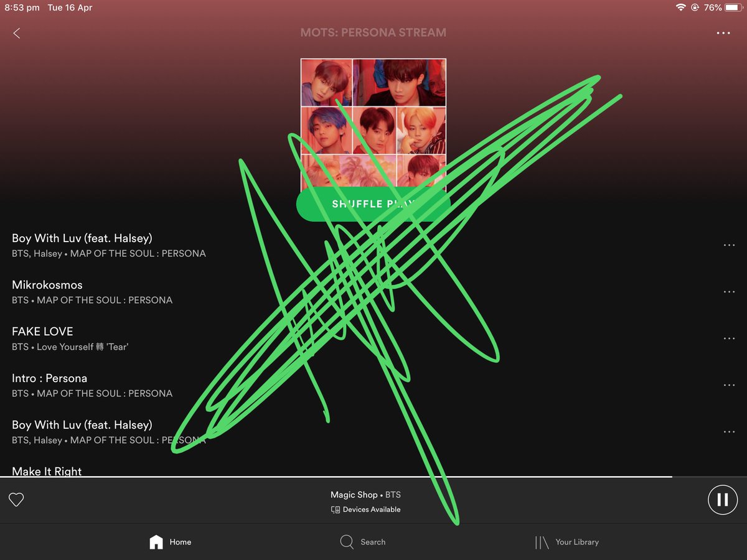Play the first Boy With Luv (feat. Halsey) track
The image size is (747, 560).
pyautogui.click(x=374, y=245)
